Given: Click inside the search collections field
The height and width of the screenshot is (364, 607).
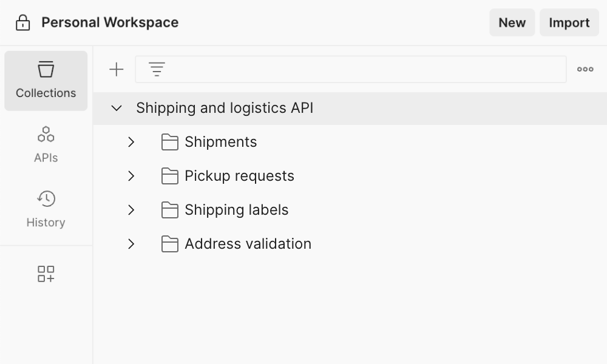Looking at the screenshot, I should pos(352,69).
